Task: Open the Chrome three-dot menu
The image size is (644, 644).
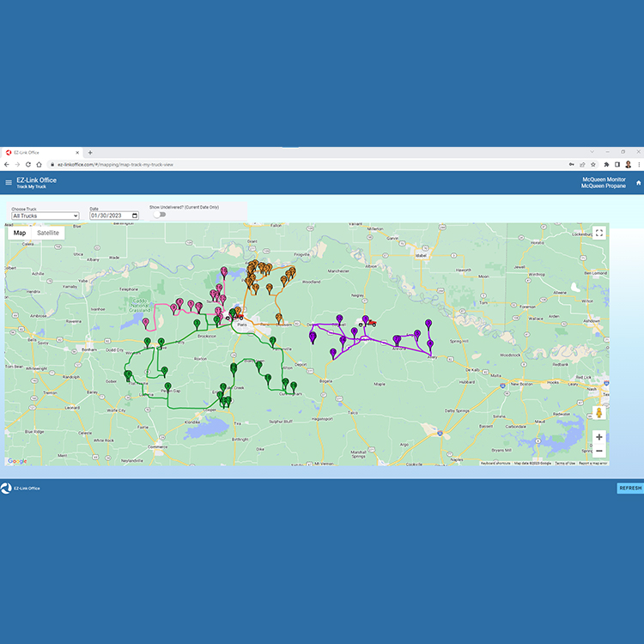Action: coord(638,164)
